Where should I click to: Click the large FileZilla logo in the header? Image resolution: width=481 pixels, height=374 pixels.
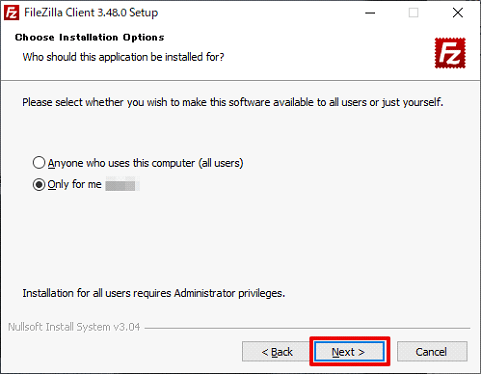450,53
